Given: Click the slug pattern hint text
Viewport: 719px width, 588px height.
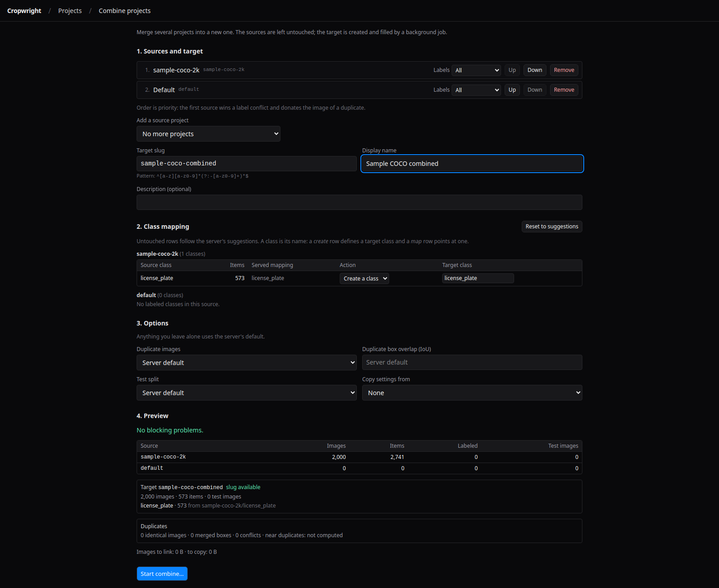Looking at the screenshot, I should (x=192, y=176).
